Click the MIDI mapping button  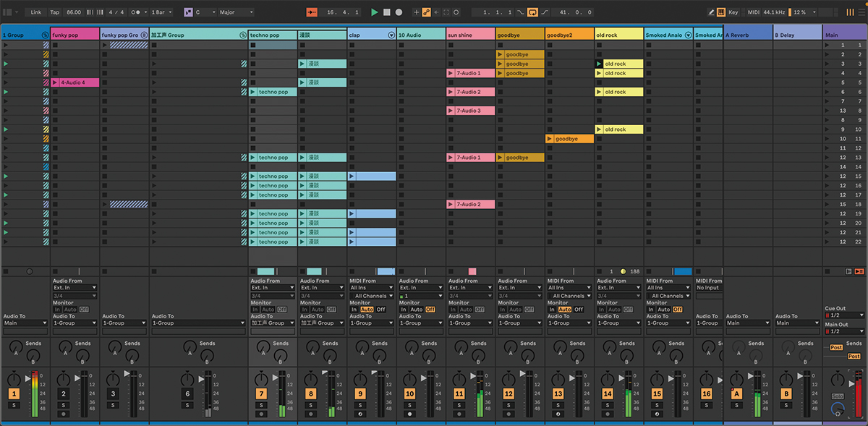753,12
